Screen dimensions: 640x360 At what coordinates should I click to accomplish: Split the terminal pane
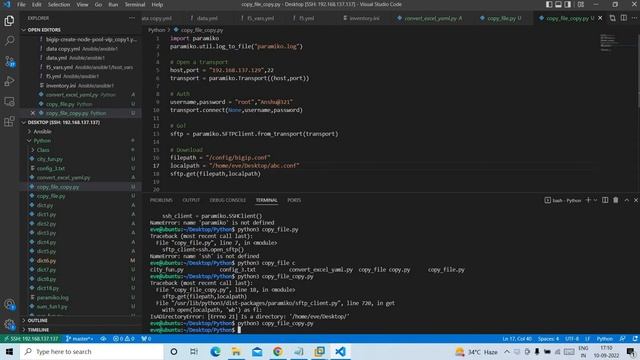605,200
